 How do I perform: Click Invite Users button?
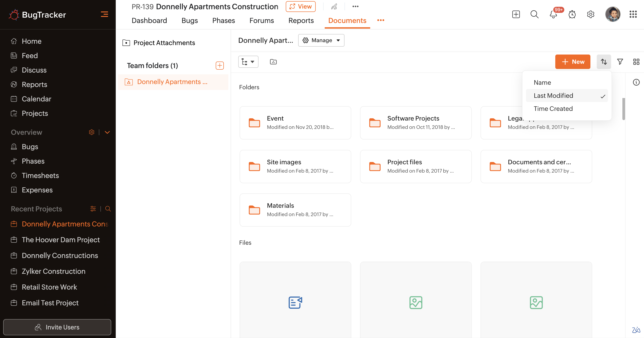57,327
